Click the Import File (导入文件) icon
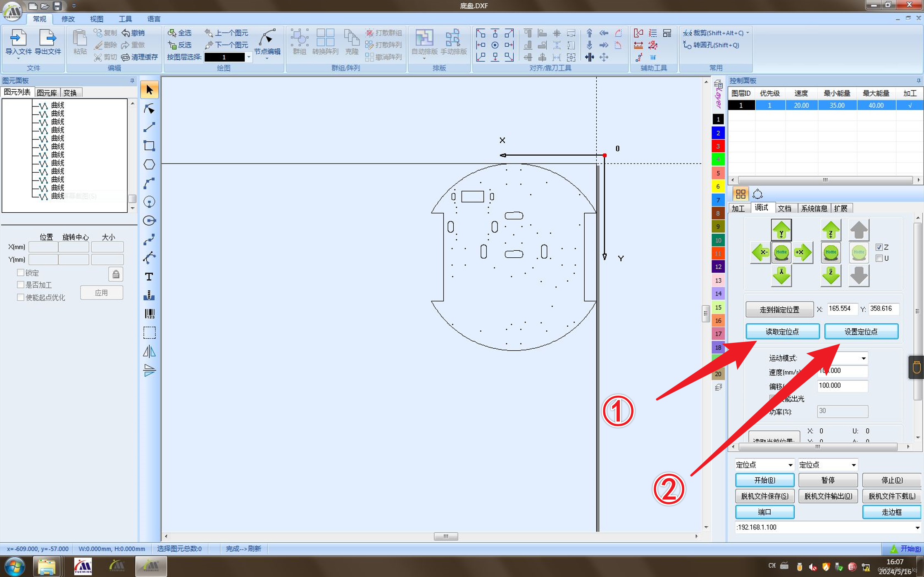Image resolution: width=924 pixels, height=577 pixels. click(x=18, y=38)
